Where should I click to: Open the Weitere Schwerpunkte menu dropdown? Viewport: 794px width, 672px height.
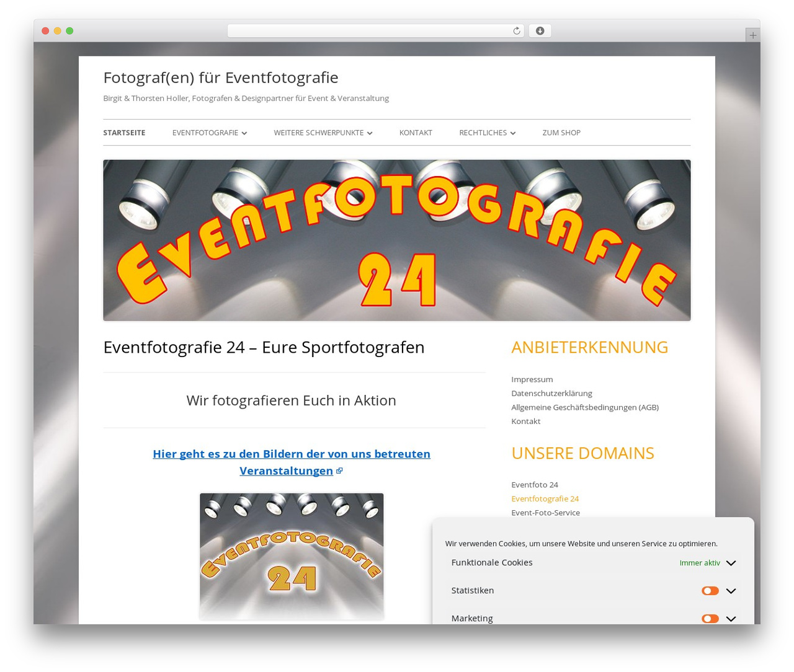pyautogui.click(x=323, y=133)
